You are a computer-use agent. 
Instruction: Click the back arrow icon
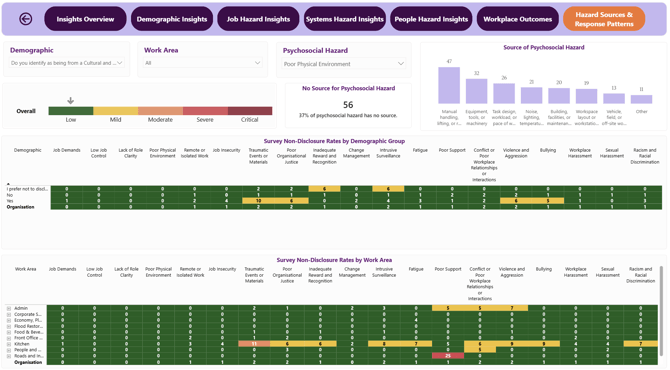26,19
